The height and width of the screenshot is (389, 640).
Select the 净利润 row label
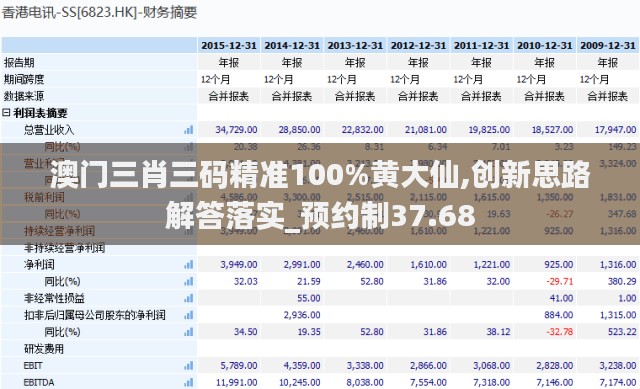click(x=39, y=265)
